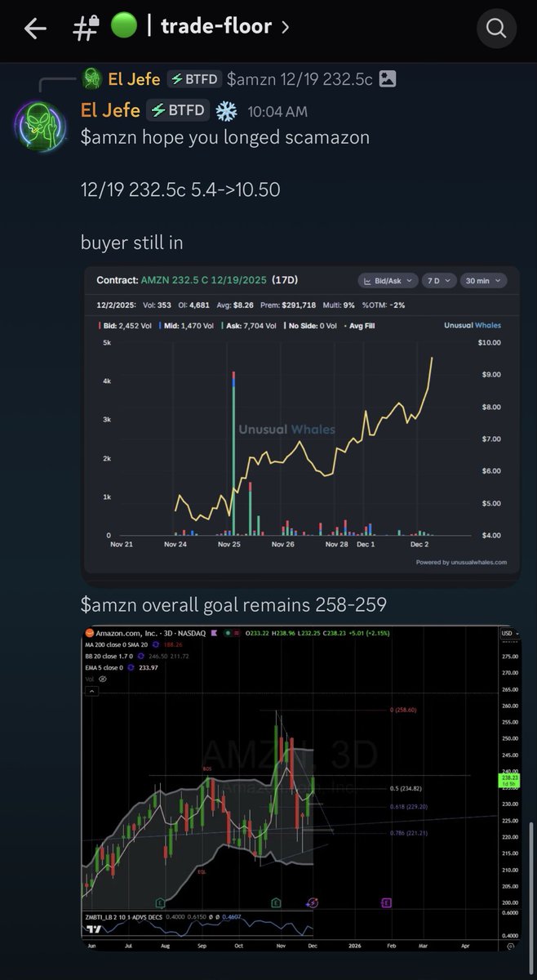Tap the locked hashtag channel icon
This screenshot has height=980, width=537.
pyautogui.click(x=87, y=28)
